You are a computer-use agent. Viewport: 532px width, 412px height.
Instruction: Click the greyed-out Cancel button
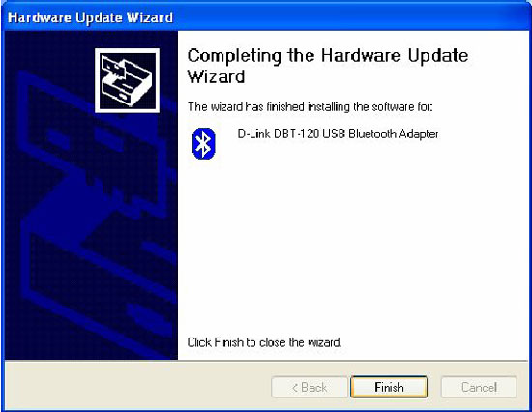click(479, 387)
